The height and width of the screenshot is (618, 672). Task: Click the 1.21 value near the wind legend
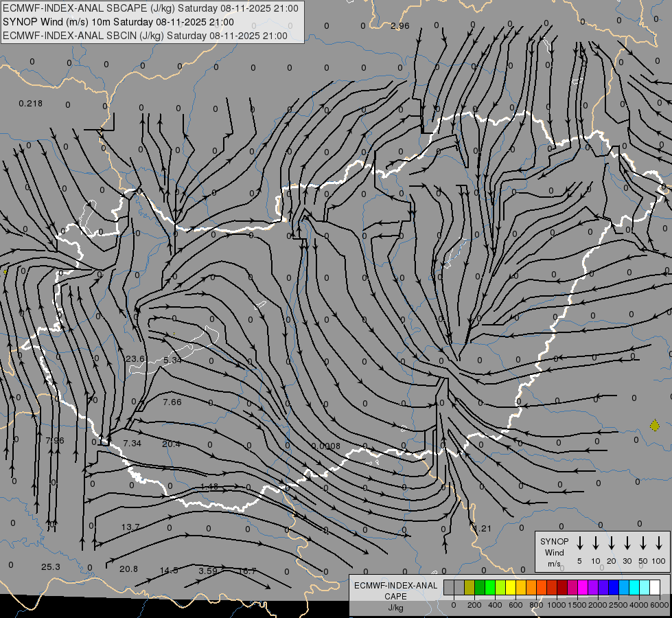click(x=483, y=528)
